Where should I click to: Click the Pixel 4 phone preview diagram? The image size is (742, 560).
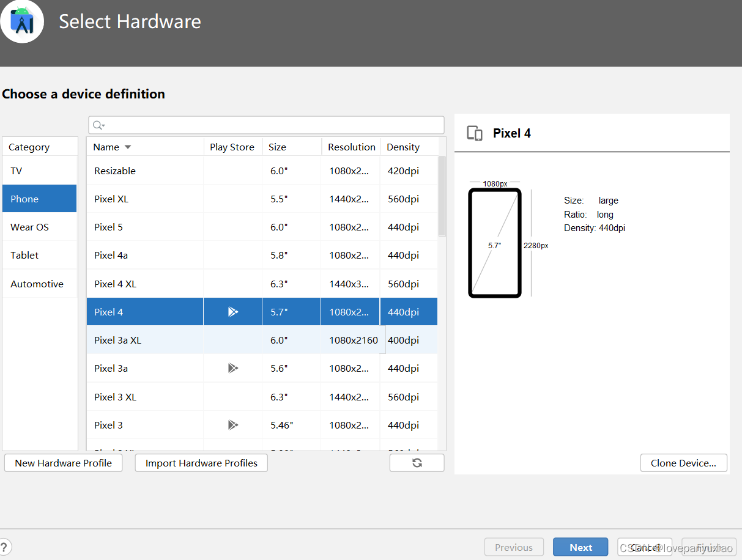[495, 243]
